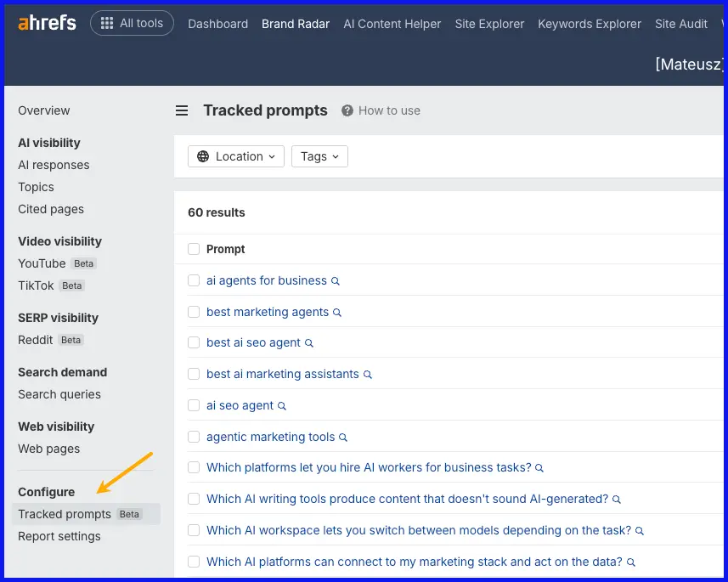Select Tracked prompts in the sidebar
Viewport: 728px width, 582px height.
click(x=86, y=514)
